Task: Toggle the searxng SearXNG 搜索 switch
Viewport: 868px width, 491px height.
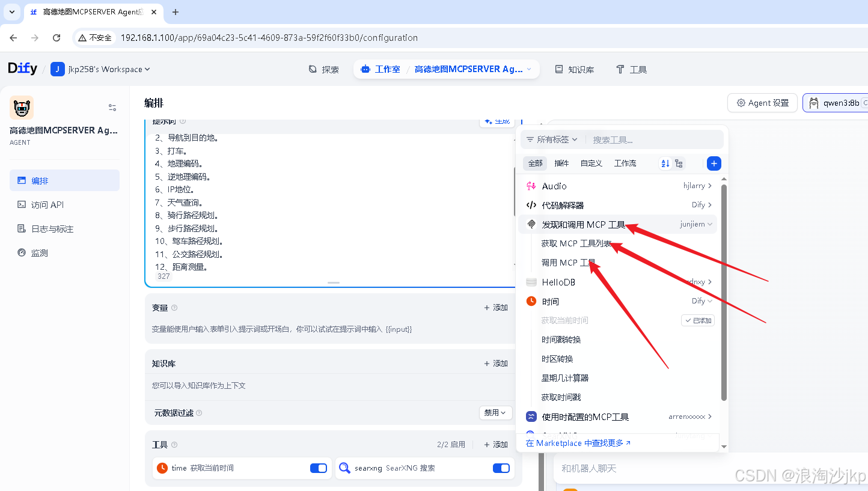Action: [501, 468]
